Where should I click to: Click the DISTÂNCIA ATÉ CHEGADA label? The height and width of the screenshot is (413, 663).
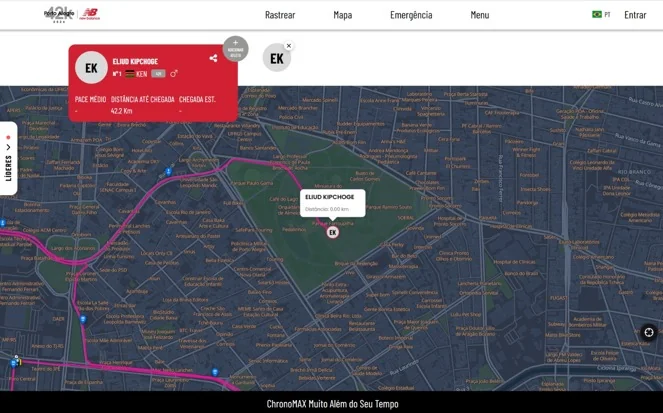click(142, 99)
